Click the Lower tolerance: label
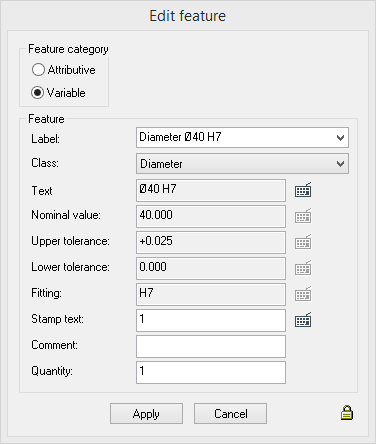 click(x=70, y=267)
